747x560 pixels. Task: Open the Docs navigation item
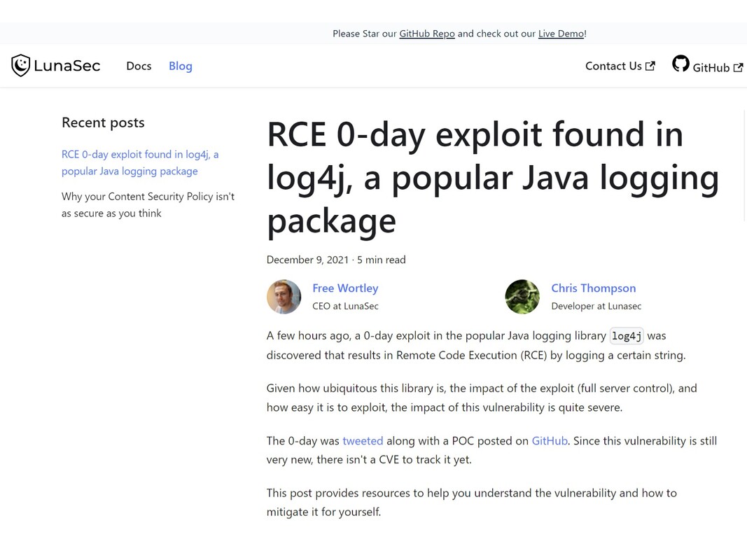(139, 66)
